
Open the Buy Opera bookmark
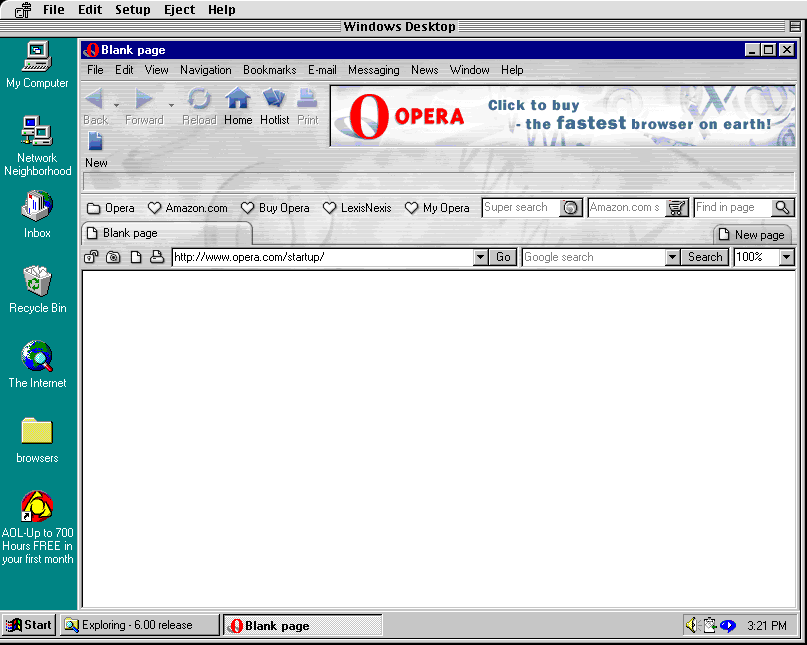click(x=275, y=208)
